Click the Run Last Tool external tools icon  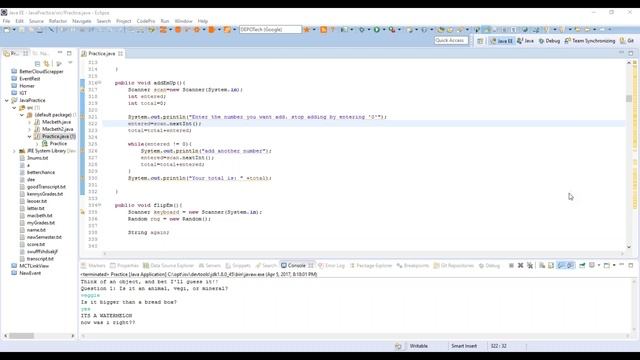tap(392, 29)
